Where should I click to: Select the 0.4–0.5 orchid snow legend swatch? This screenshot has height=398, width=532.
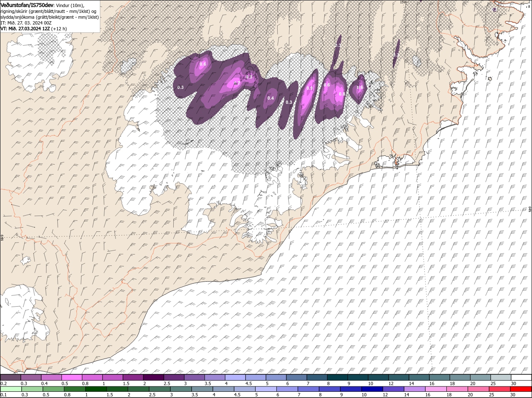[52, 378]
